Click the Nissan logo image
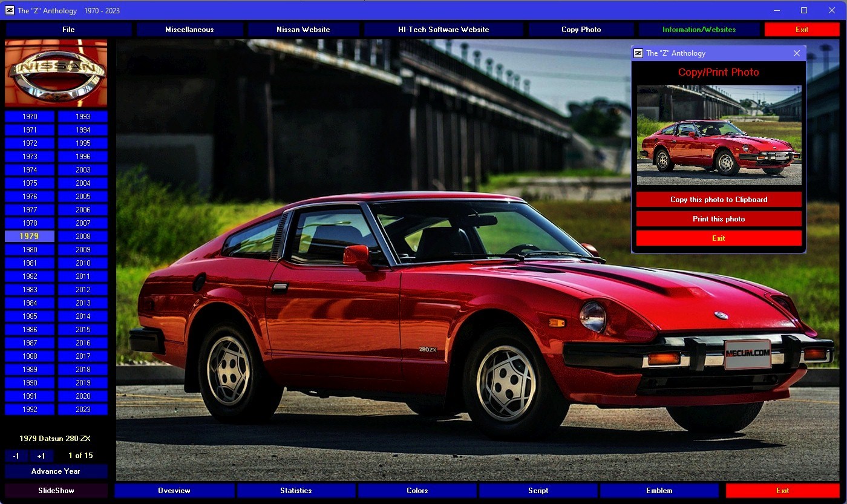 tap(56, 73)
